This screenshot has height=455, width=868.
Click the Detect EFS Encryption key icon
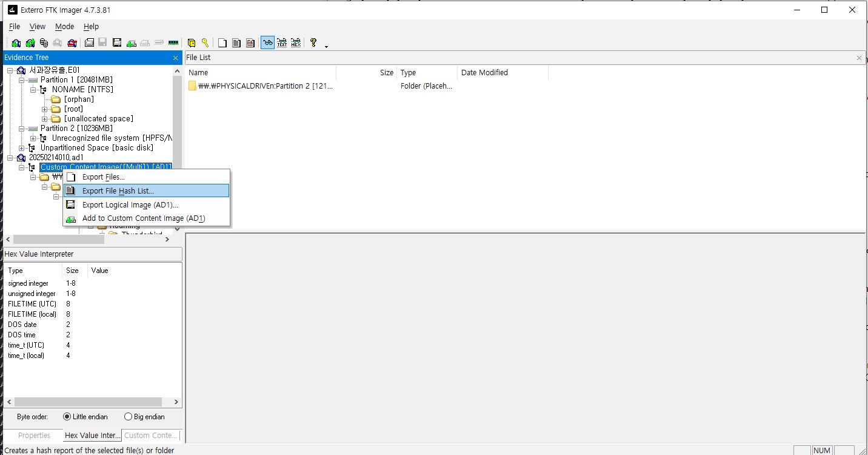click(x=205, y=42)
